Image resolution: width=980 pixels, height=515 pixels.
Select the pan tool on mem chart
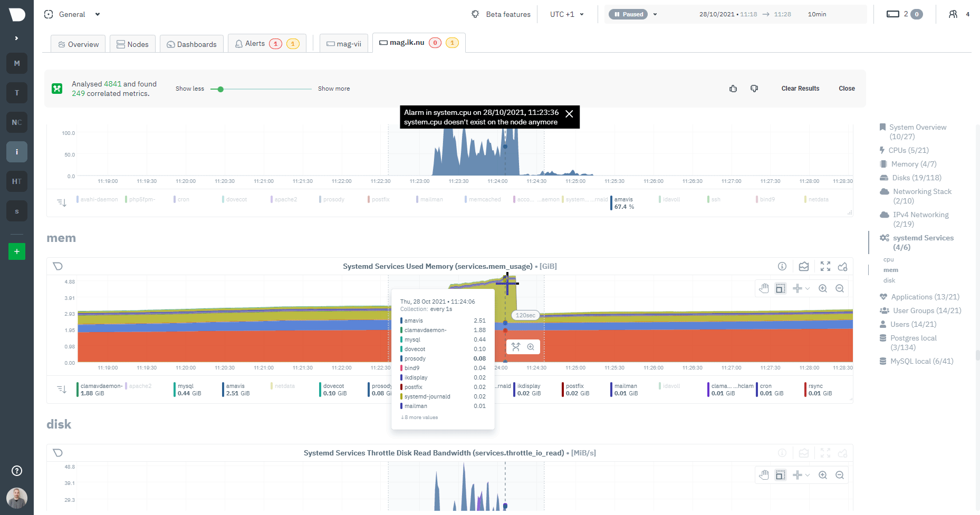pyautogui.click(x=764, y=288)
